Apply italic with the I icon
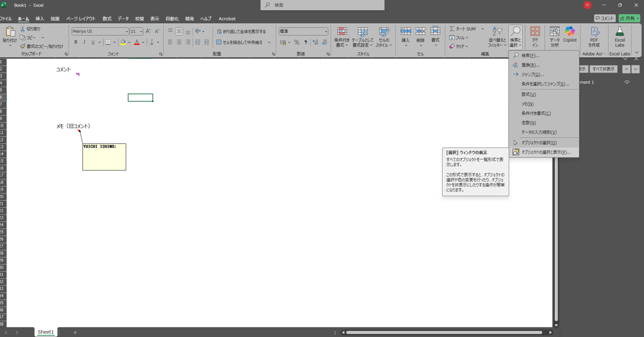644x337 pixels. tap(85, 42)
